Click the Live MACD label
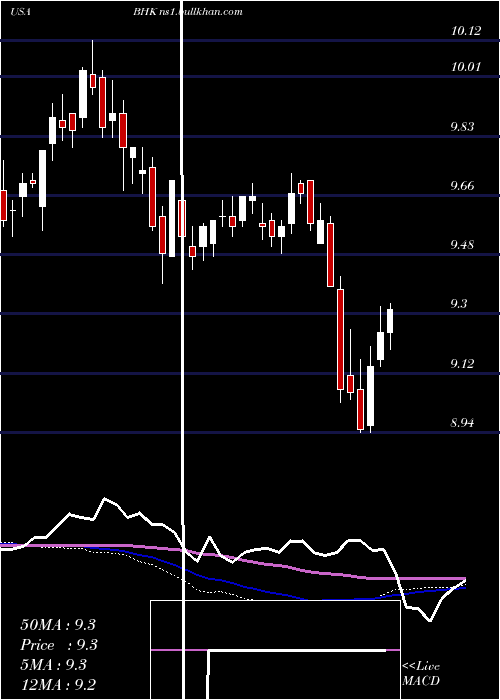Screen dimensions: 500x700 (421, 674)
